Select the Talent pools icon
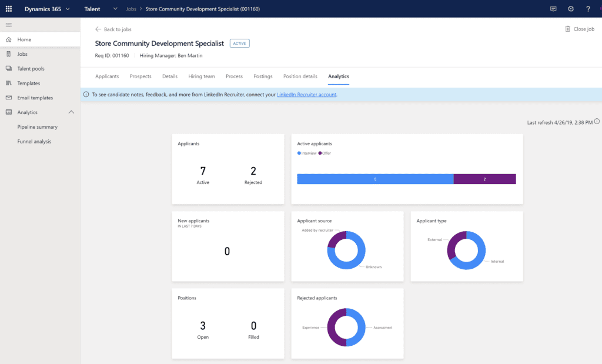Screen dimensions: 602x364 [8, 68]
